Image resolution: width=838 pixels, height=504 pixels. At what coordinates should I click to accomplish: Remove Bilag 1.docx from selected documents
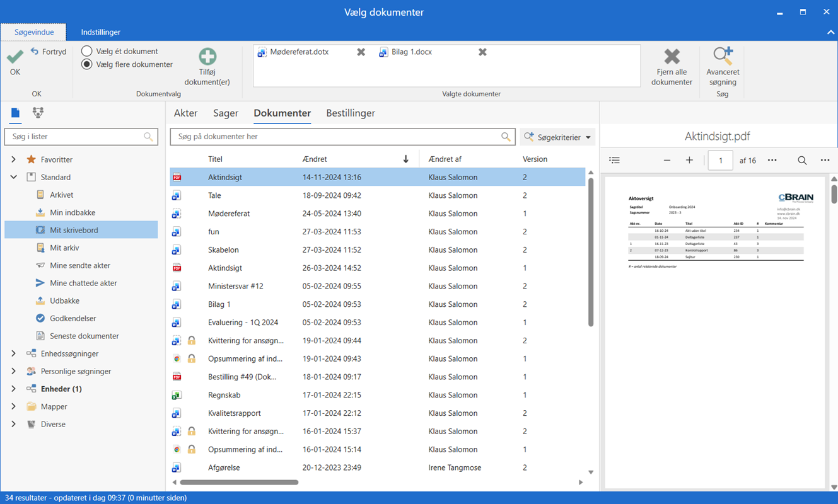tap(482, 52)
